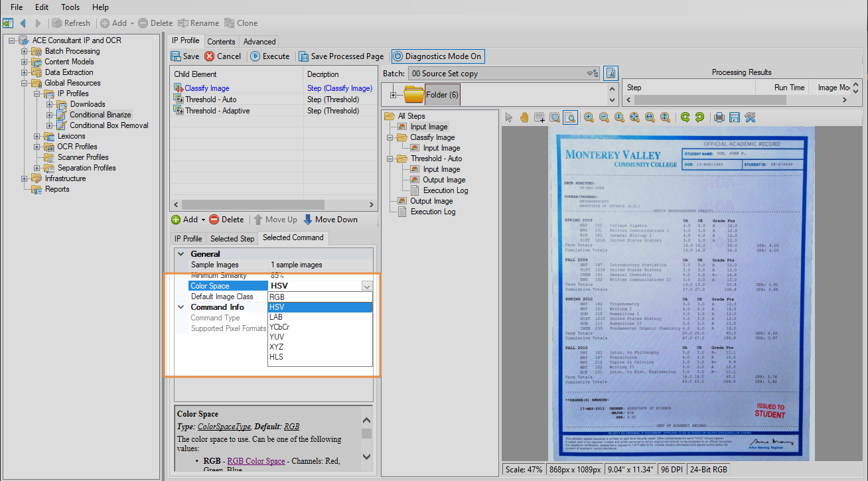Toggle the batch lock icon button
The width and height of the screenshot is (868, 481).
tap(611, 73)
